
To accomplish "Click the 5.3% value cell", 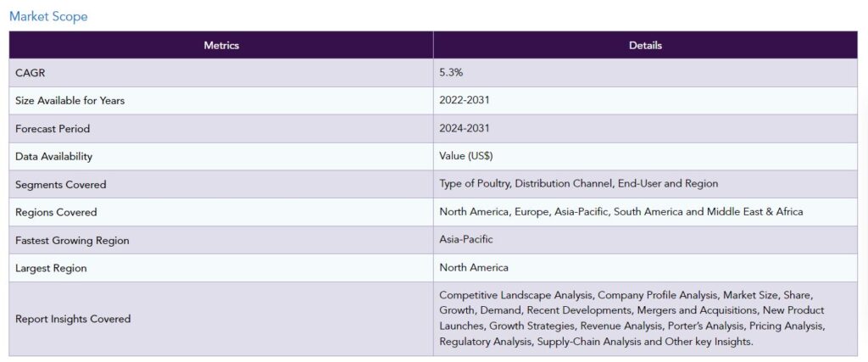I will 645,73.
